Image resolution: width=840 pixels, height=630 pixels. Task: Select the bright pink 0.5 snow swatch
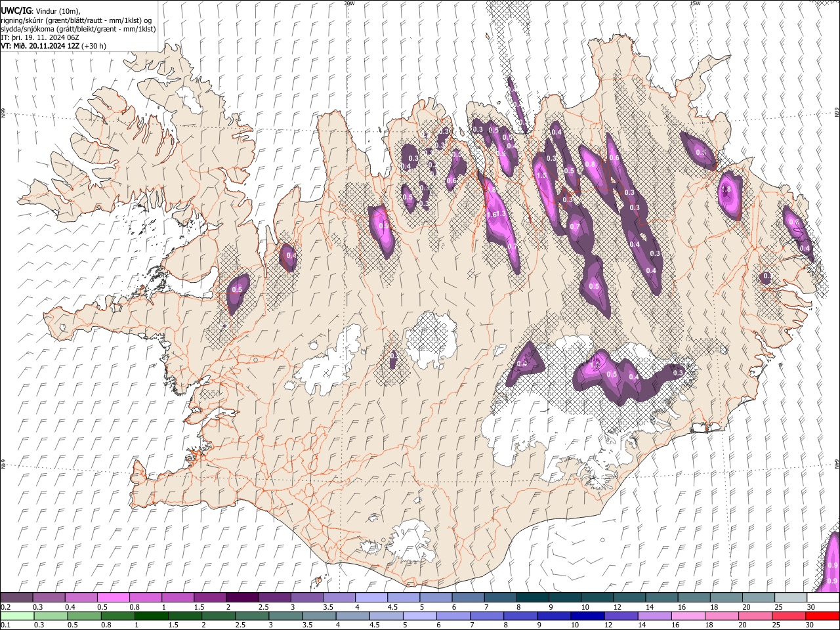(x=113, y=597)
